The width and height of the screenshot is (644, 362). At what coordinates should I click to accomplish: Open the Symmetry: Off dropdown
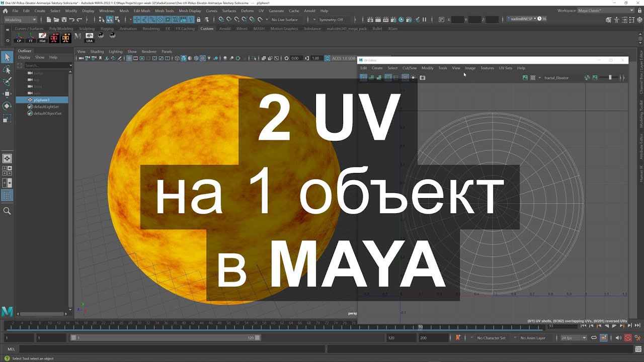tap(335, 20)
